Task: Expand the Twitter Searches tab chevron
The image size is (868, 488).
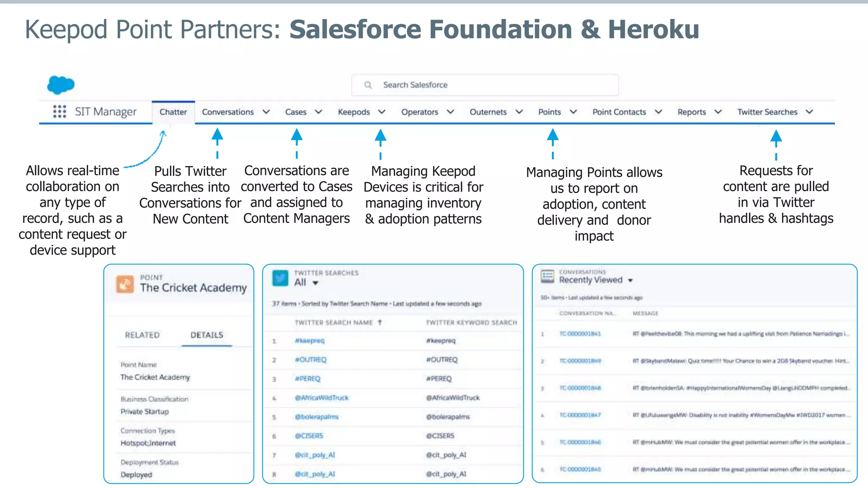Action: tap(809, 112)
